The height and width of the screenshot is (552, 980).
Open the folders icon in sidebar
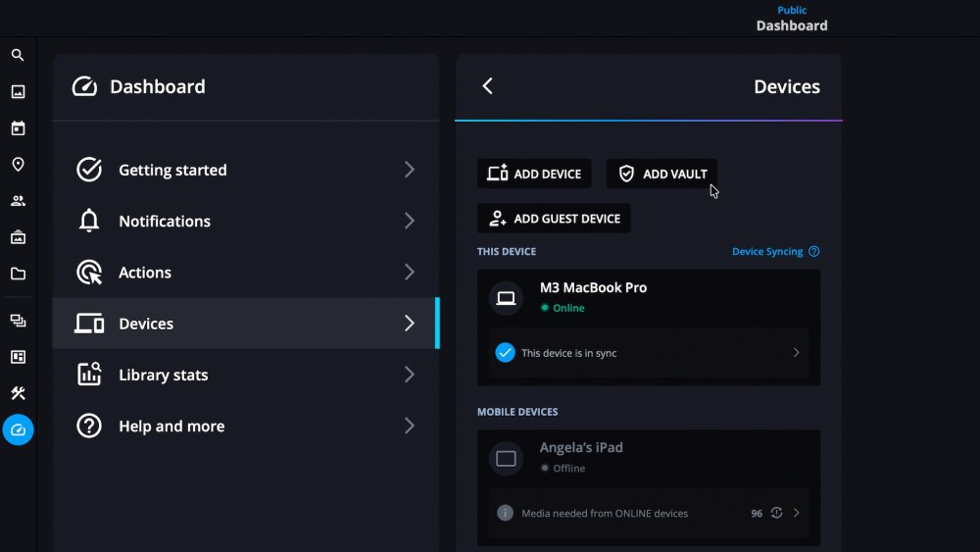(18, 274)
